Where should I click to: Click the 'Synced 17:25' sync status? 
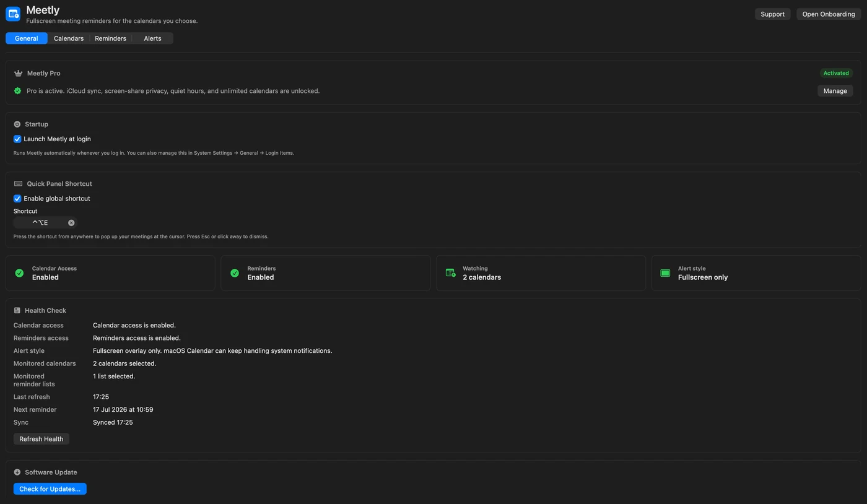coord(113,422)
